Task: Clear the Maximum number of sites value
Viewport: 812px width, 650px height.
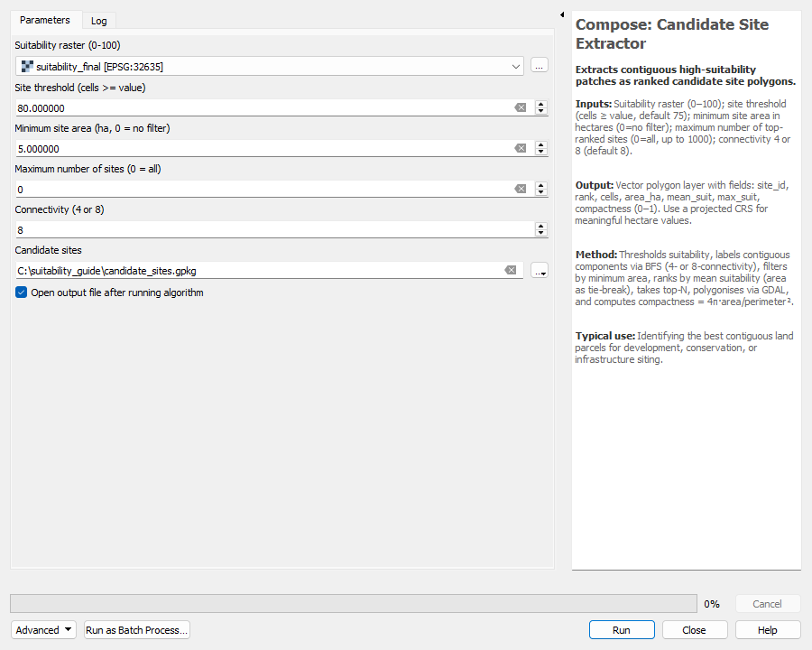Action: tap(520, 189)
